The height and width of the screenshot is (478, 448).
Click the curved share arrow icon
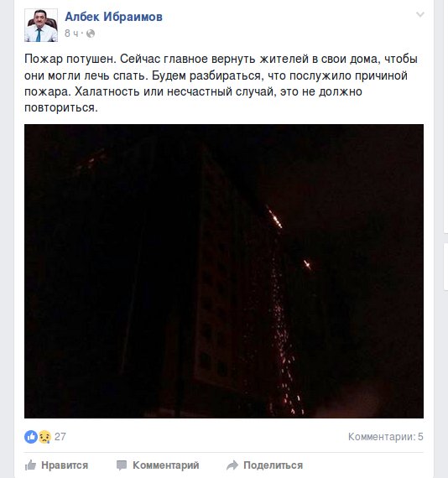232,465
